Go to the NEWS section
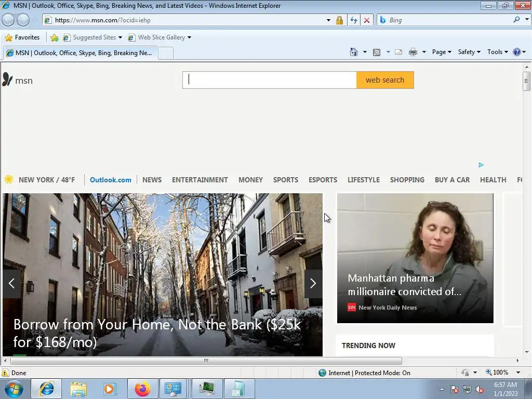532x399 pixels. pos(152,180)
